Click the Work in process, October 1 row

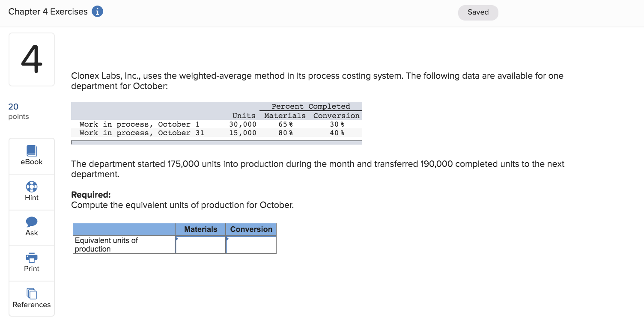[217, 124]
